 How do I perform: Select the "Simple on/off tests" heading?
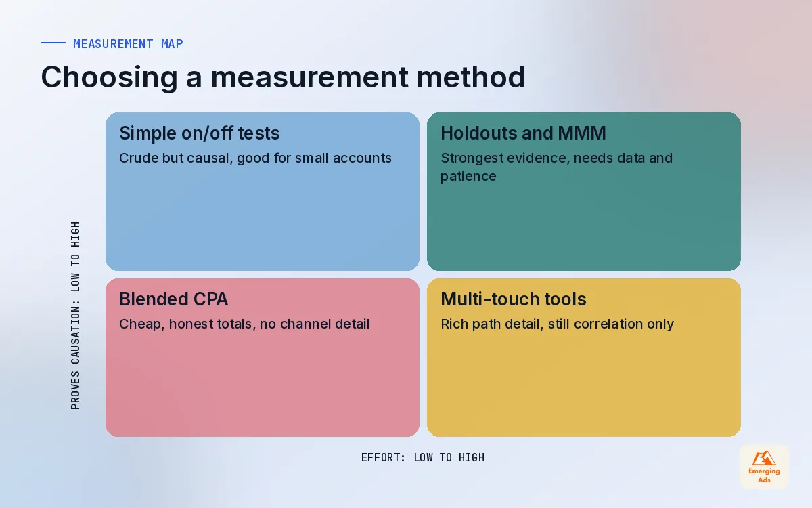pos(200,133)
